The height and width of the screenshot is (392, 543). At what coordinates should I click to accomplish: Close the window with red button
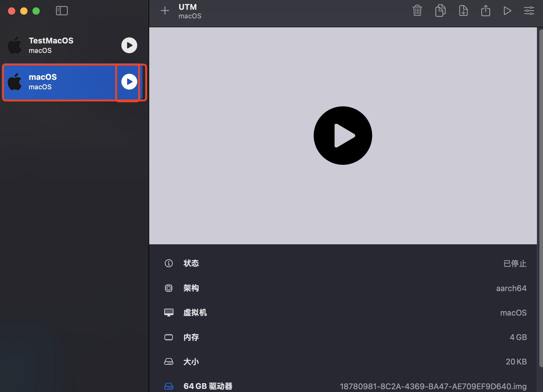pos(12,11)
